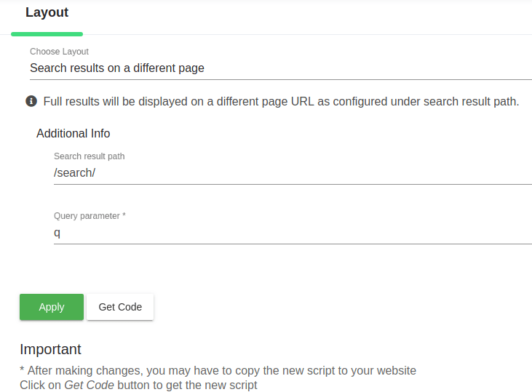Click the required asterisk after Query parameter
532x392 pixels.
[124, 215]
